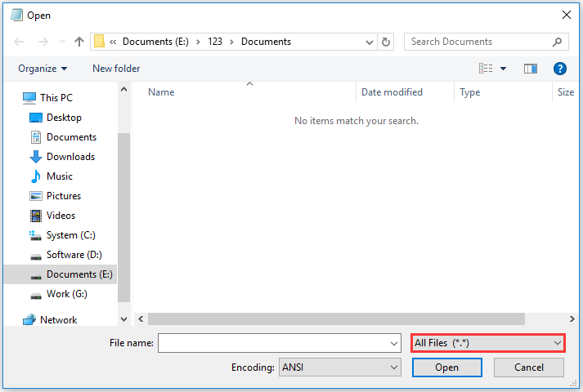
Task: Click Documents breadcrumb in address bar
Action: tap(266, 42)
